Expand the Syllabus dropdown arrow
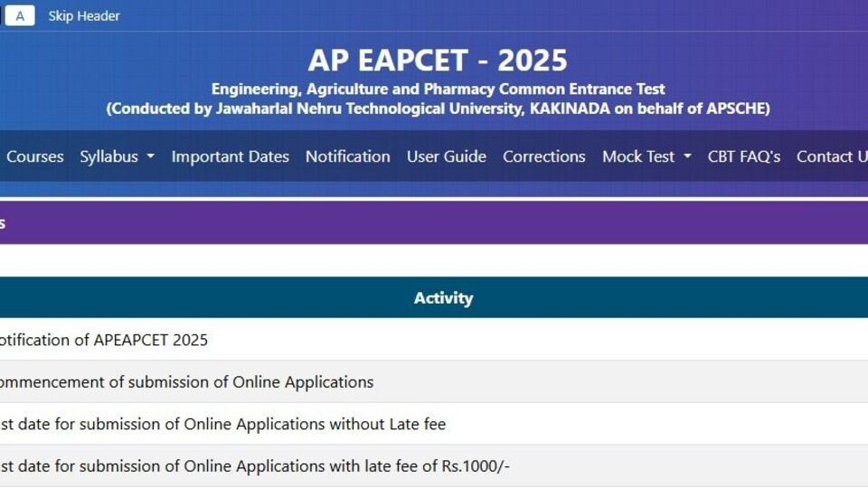Viewport: 868px width, 488px height. point(151,156)
